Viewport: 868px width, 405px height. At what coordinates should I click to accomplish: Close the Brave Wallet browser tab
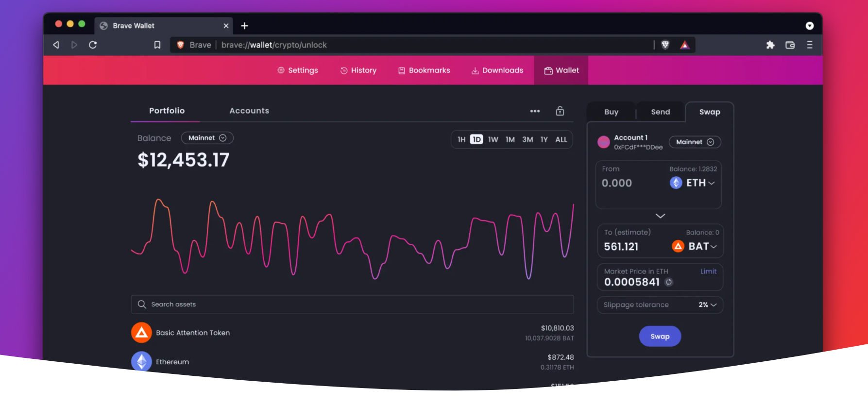coord(226,26)
